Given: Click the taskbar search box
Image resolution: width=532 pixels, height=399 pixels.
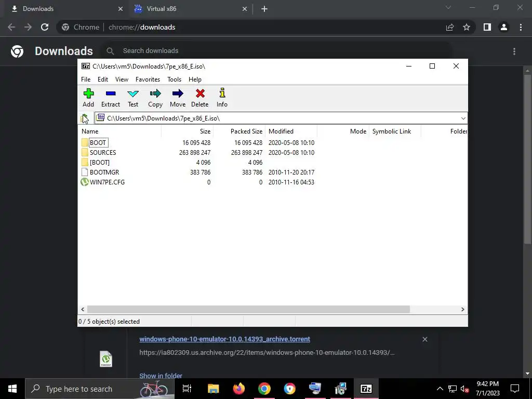Looking at the screenshot, I should point(99,389).
